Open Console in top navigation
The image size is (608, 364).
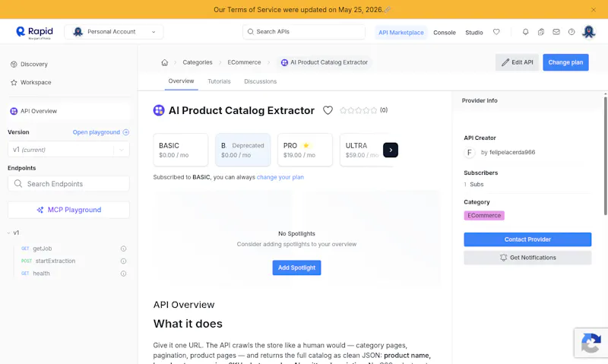pyautogui.click(x=445, y=33)
